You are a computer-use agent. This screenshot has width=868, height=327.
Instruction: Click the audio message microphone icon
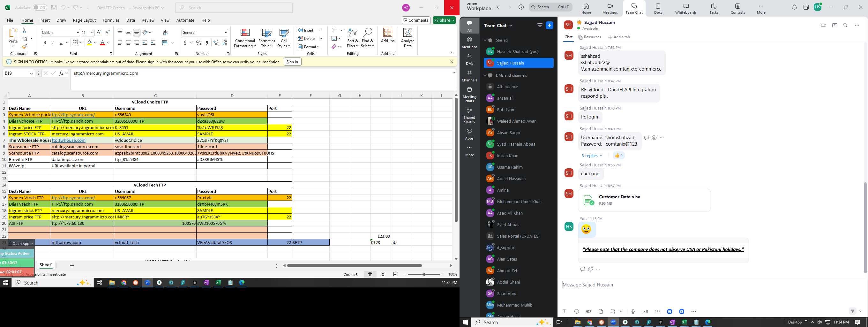coord(633,311)
